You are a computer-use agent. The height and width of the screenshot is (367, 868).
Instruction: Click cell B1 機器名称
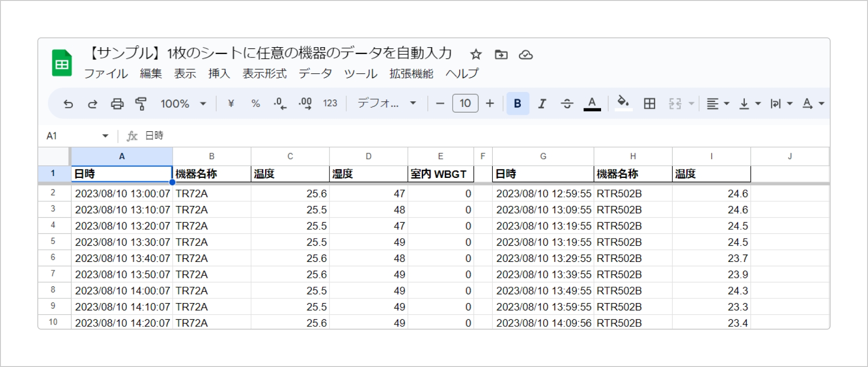pyautogui.click(x=211, y=174)
